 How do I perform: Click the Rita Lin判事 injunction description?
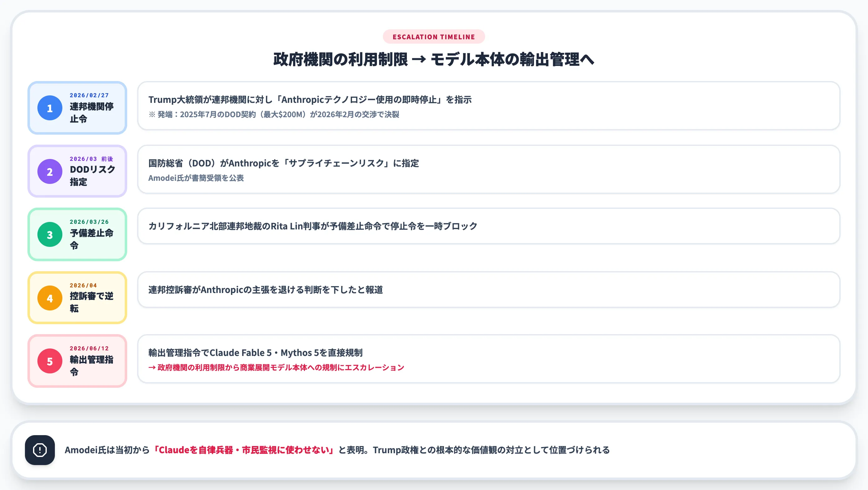pos(313,226)
